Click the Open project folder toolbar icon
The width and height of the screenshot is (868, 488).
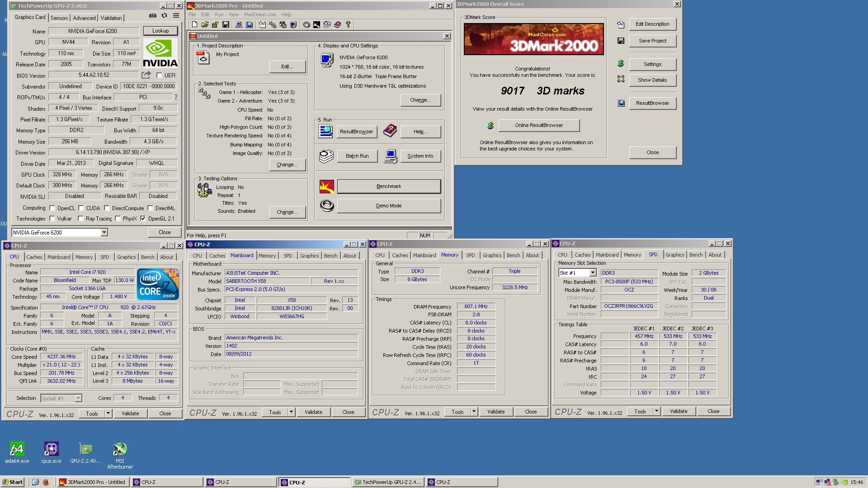click(x=205, y=25)
